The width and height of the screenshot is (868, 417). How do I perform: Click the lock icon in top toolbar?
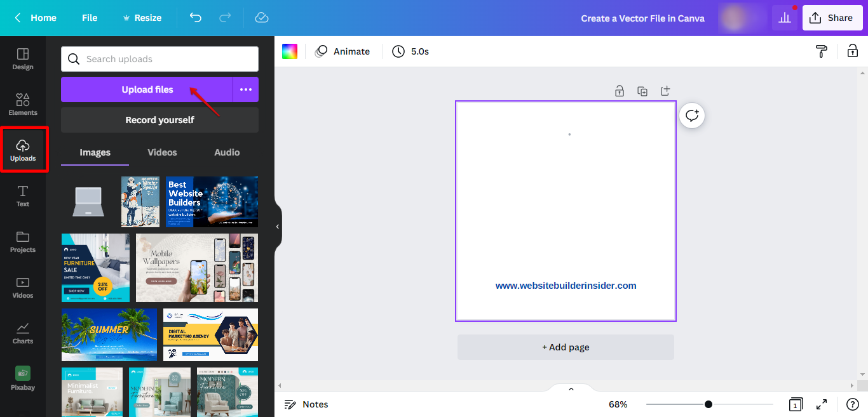pyautogui.click(x=852, y=51)
